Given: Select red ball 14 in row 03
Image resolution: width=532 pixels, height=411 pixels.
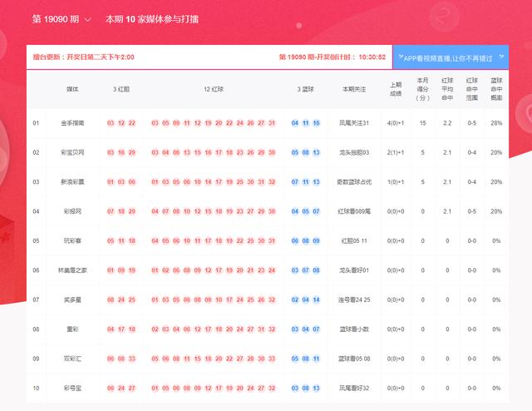Looking at the screenshot, I should pyautogui.click(x=208, y=182).
